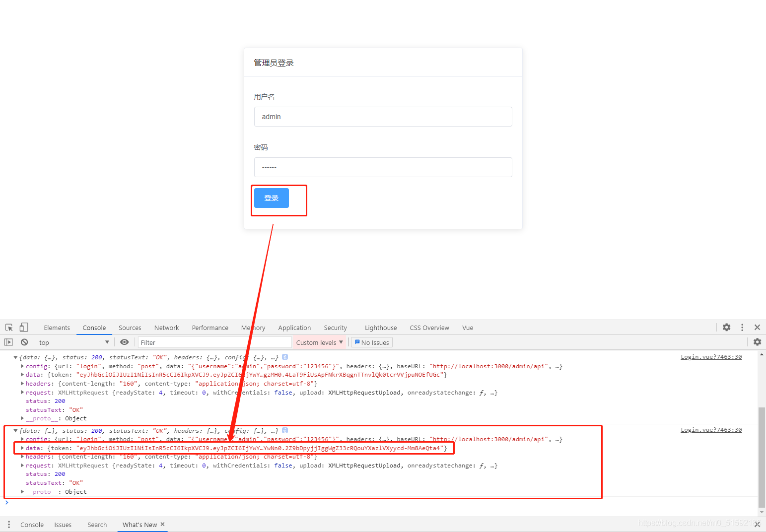Click the blue 登录 login button

click(272, 198)
